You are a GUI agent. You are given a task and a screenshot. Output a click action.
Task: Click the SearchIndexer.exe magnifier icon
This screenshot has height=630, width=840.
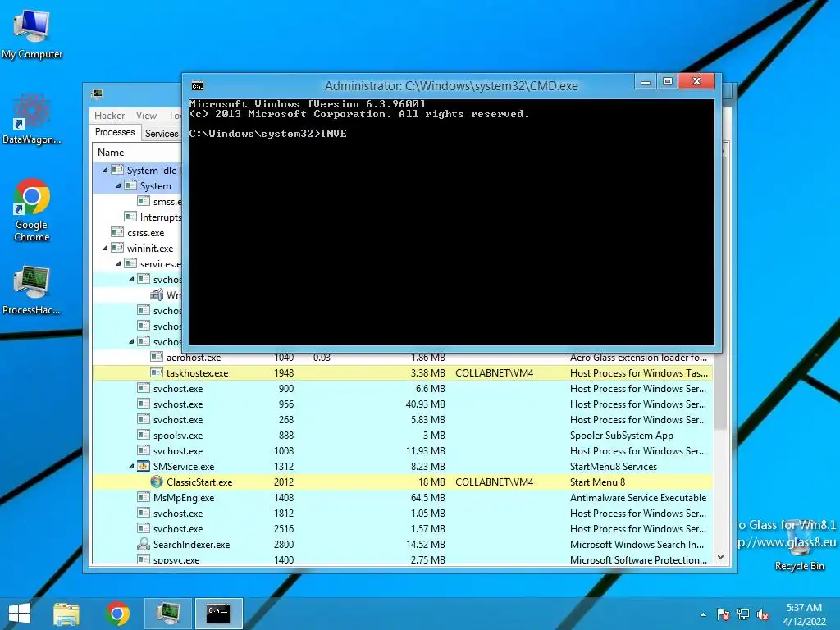click(x=143, y=545)
